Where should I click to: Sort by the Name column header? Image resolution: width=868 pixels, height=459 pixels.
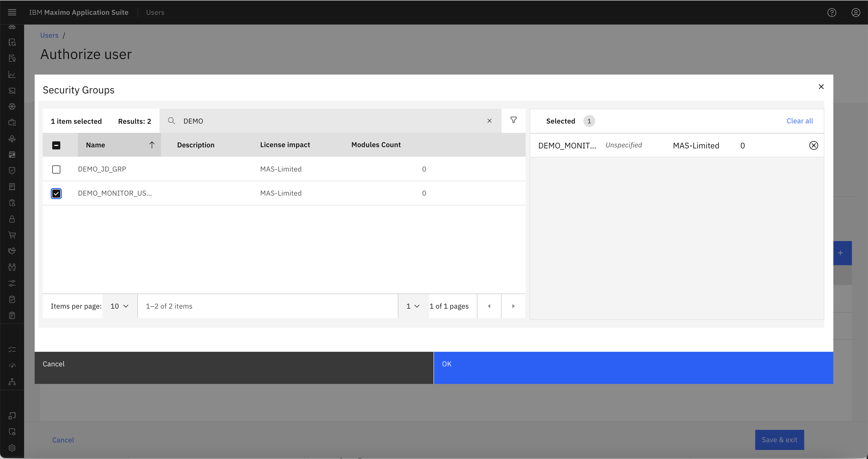pyautogui.click(x=119, y=145)
